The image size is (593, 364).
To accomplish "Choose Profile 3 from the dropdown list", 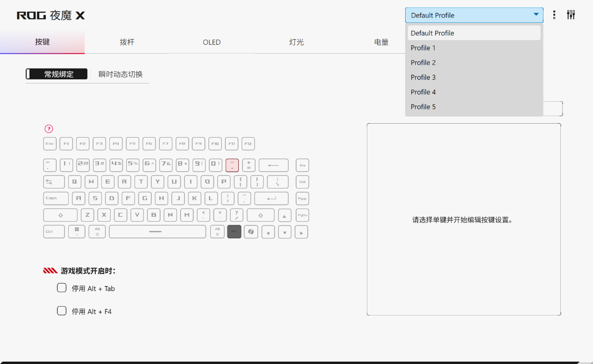I will pos(423,77).
